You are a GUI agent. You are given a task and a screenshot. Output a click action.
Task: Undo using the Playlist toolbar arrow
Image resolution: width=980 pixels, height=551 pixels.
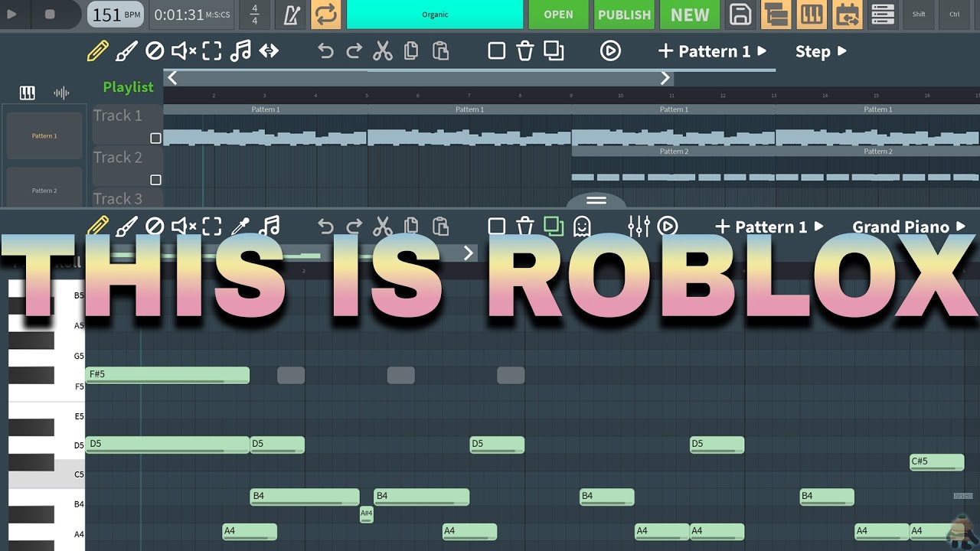(325, 51)
